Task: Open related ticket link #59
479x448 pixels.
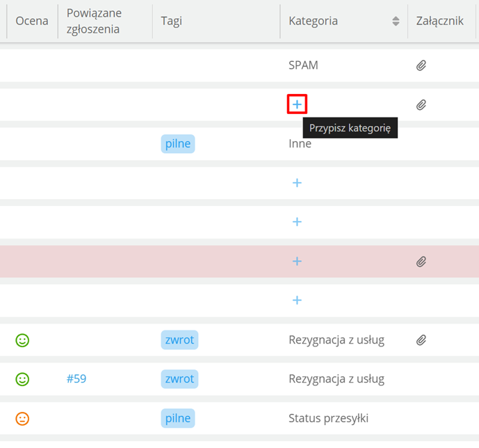Action: [76, 379]
